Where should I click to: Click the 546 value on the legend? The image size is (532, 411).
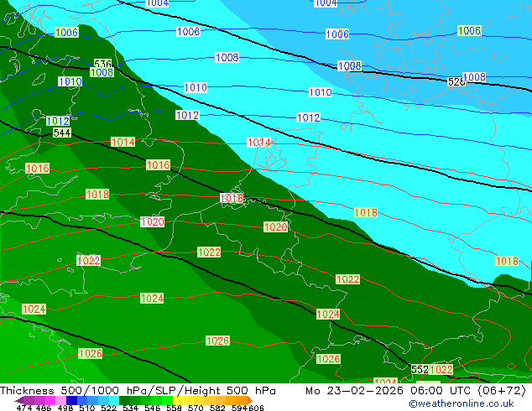[x=153, y=408]
